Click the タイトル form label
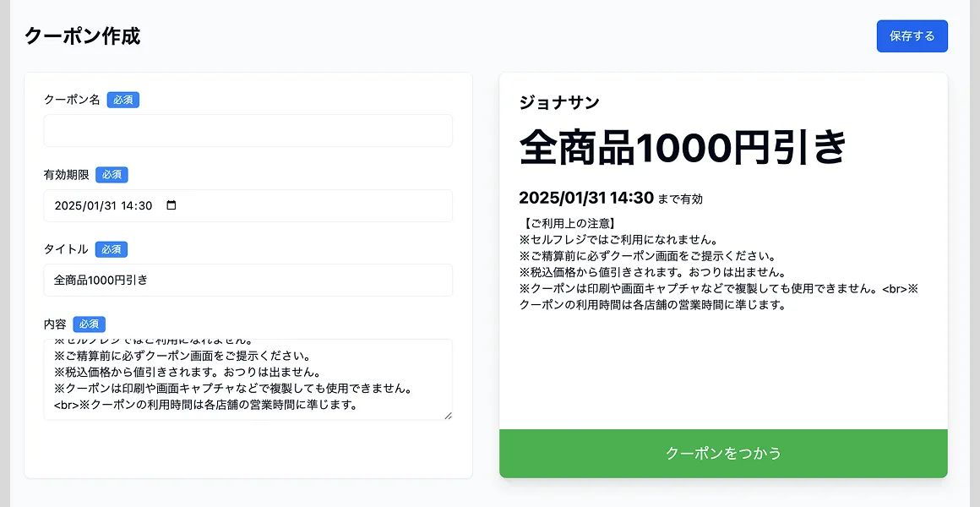Screen dimensions: 980x507 coord(66,249)
